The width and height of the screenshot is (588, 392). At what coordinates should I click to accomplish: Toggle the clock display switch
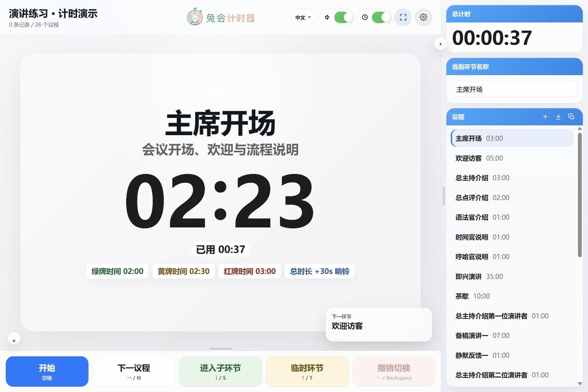[381, 17]
